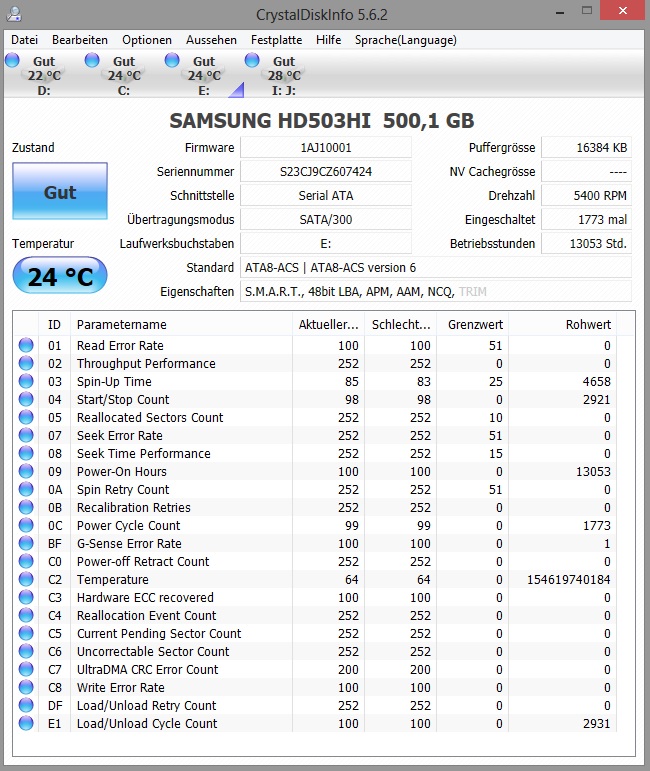The height and width of the screenshot is (771, 650).
Task: Open the Hilfe menu
Action: point(328,40)
